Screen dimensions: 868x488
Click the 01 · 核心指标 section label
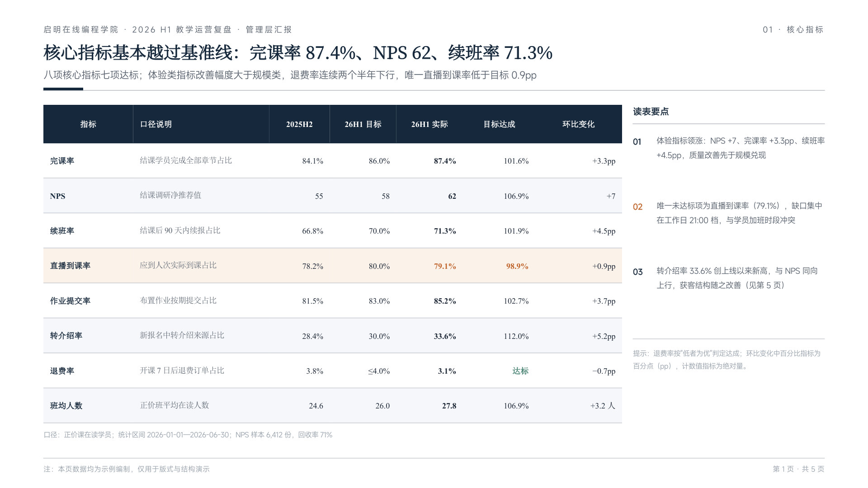pyautogui.click(x=793, y=30)
